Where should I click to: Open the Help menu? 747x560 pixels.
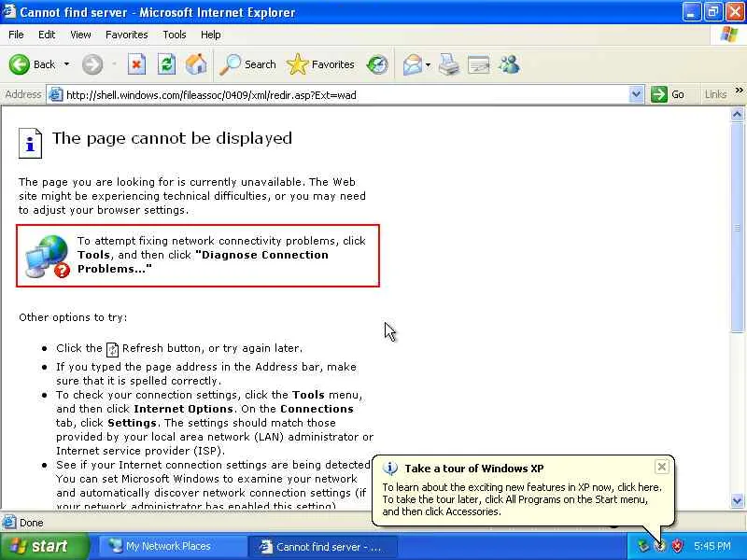[x=211, y=35]
